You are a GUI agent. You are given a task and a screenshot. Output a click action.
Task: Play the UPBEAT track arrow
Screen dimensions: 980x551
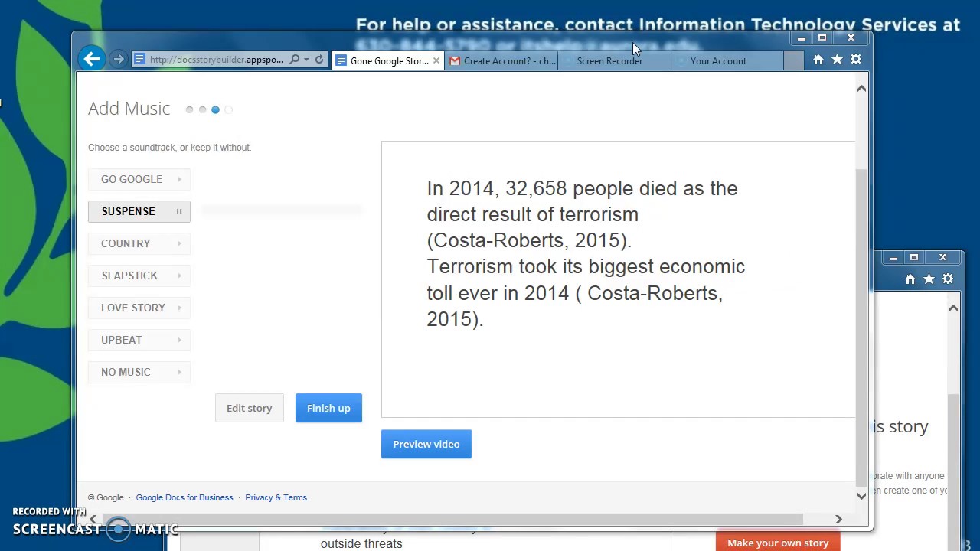pos(179,340)
